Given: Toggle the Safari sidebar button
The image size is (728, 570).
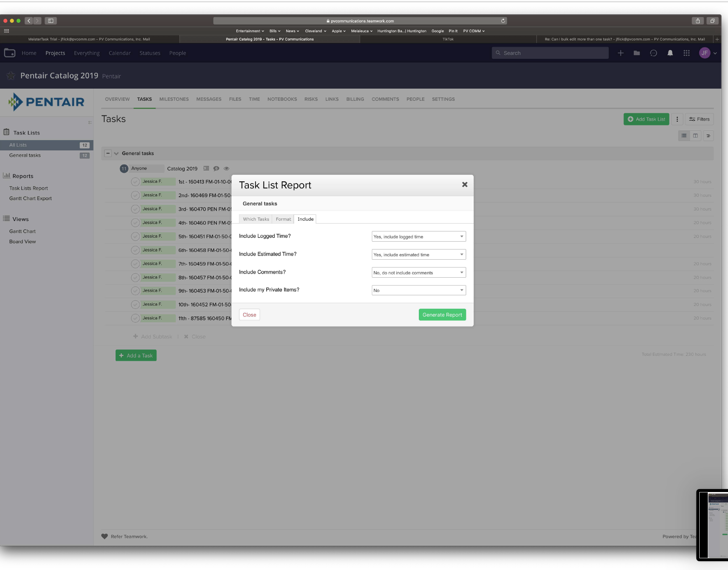Looking at the screenshot, I should point(51,21).
